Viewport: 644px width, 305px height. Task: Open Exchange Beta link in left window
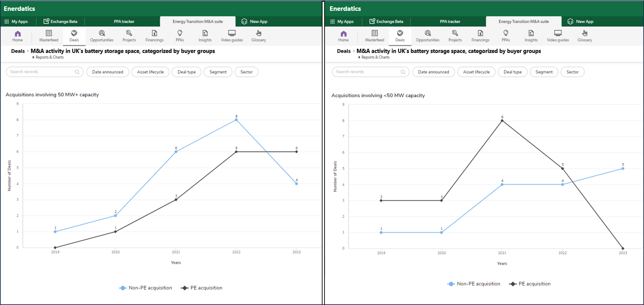tap(61, 22)
